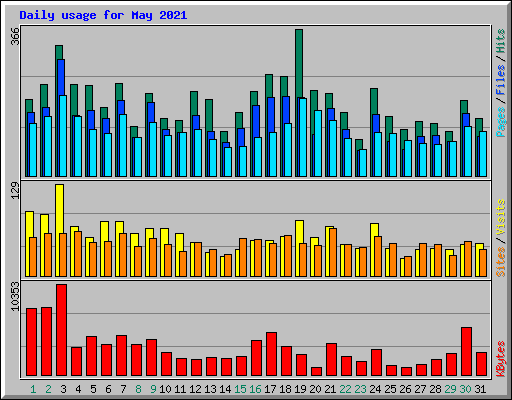Viewport: 512px width, 400px height.
Task: Click day label 2 on the x-axis
Action: (48, 389)
